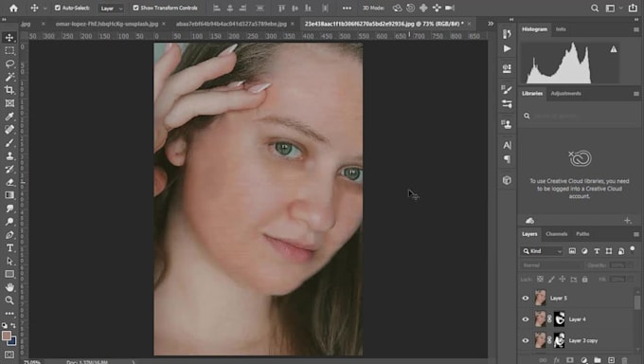Open the Character panel icon

[507, 145]
